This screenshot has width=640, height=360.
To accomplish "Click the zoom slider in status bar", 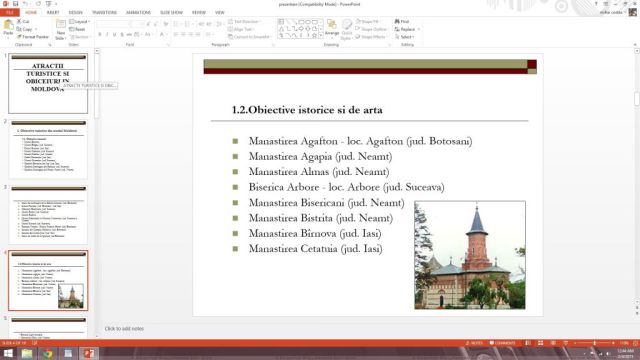I will pyautogui.click(x=594, y=343).
